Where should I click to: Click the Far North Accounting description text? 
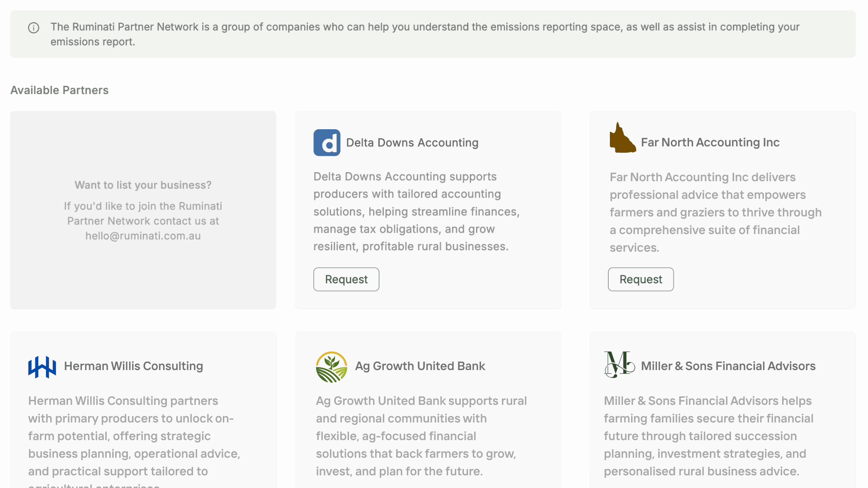[715, 212]
